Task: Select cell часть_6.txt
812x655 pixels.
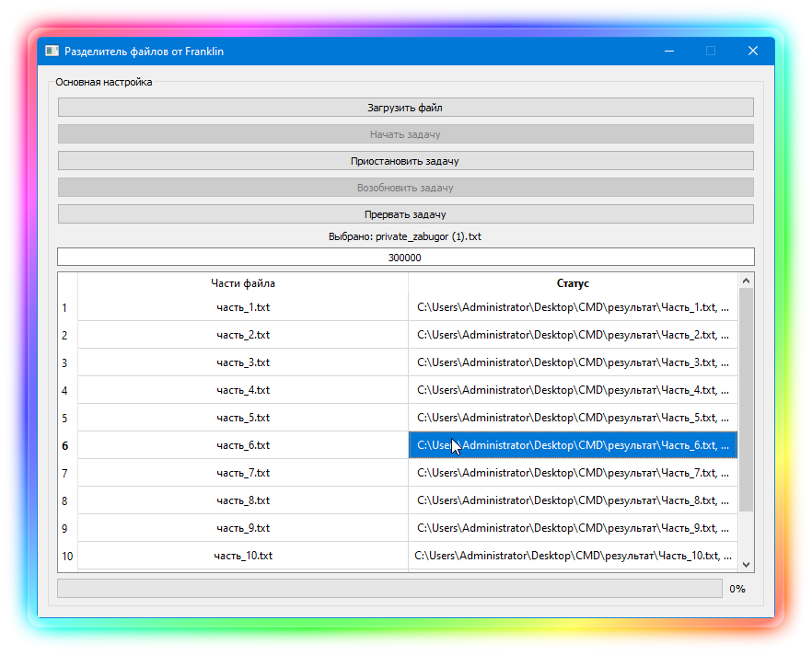Action: (x=243, y=445)
